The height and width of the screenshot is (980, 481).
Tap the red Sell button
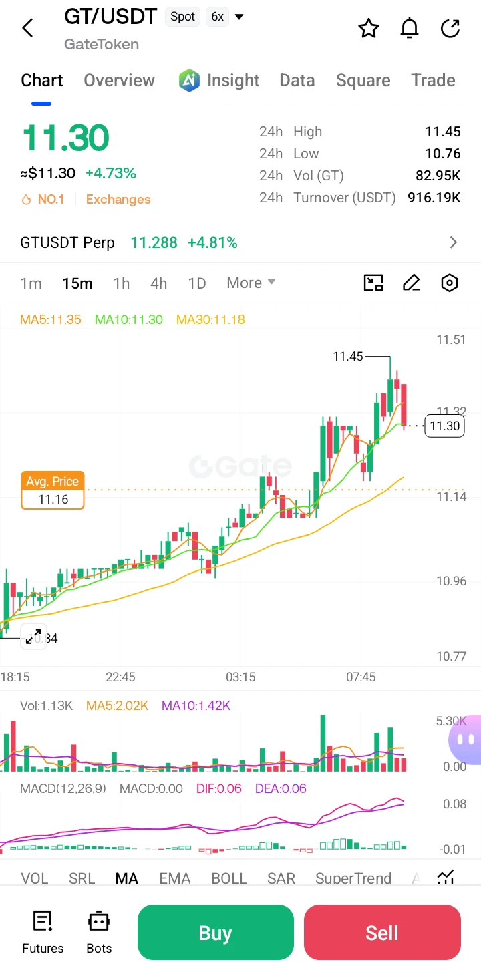(382, 932)
